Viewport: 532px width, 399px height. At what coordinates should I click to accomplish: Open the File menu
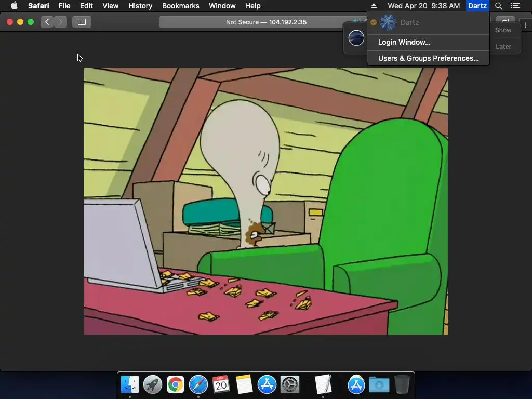click(64, 6)
